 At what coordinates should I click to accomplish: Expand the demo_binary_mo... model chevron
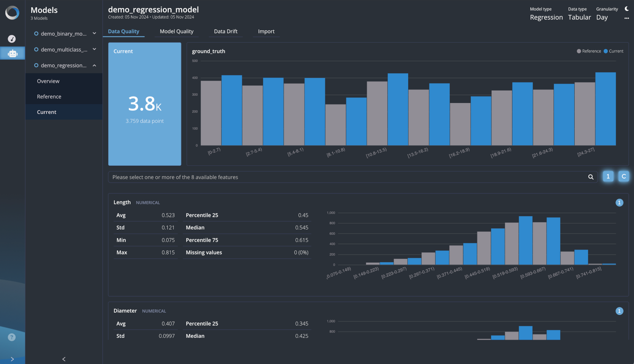94,33
